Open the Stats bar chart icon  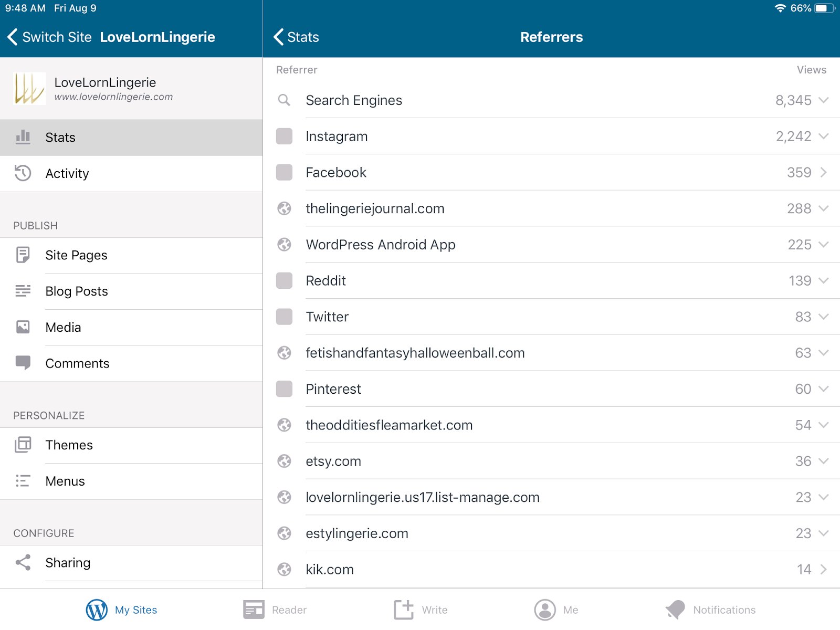pyautogui.click(x=23, y=137)
